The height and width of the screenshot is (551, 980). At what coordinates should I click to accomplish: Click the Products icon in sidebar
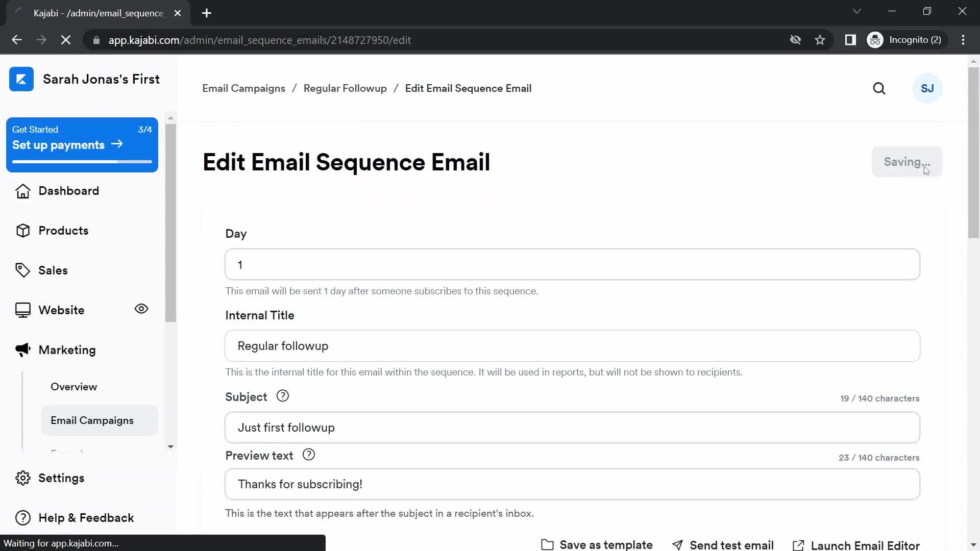pos(23,231)
